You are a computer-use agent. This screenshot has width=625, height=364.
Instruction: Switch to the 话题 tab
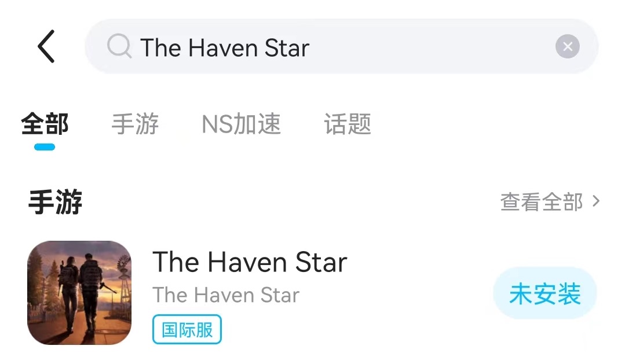(347, 124)
